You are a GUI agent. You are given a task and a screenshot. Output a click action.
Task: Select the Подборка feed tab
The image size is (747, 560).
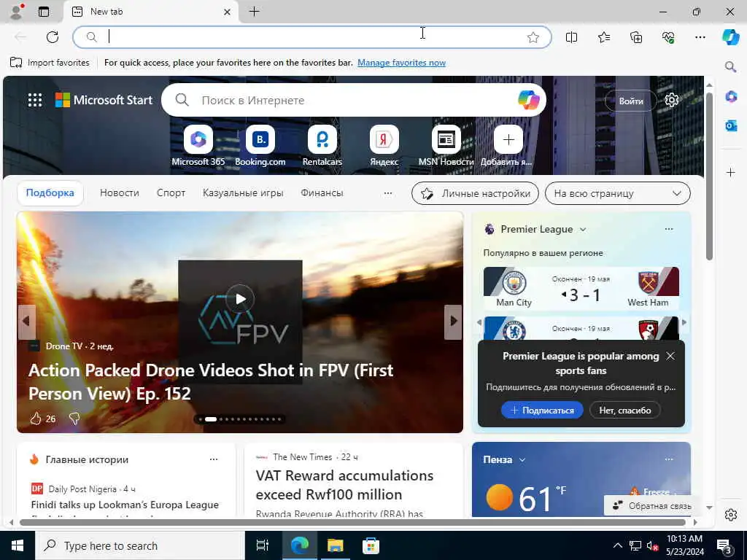50,192
